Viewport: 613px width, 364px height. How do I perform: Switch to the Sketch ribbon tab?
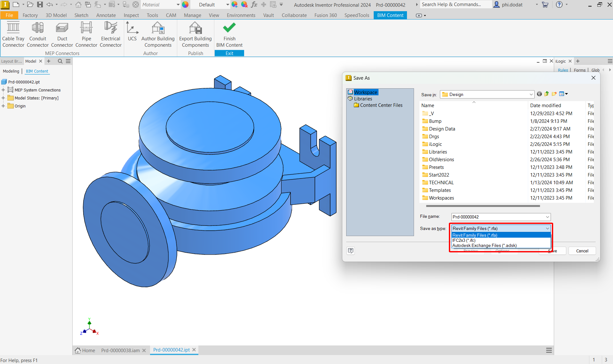click(81, 15)
